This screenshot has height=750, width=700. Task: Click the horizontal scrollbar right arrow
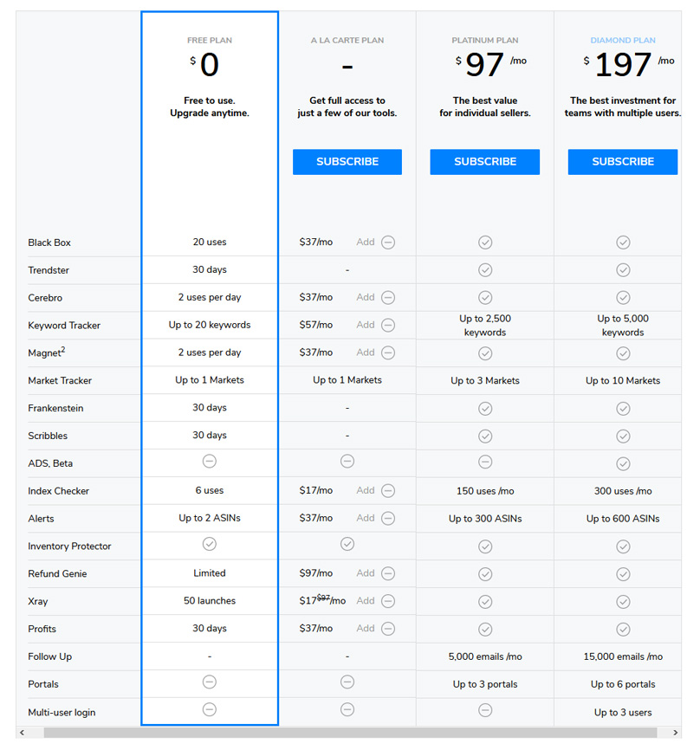point(677,733)
